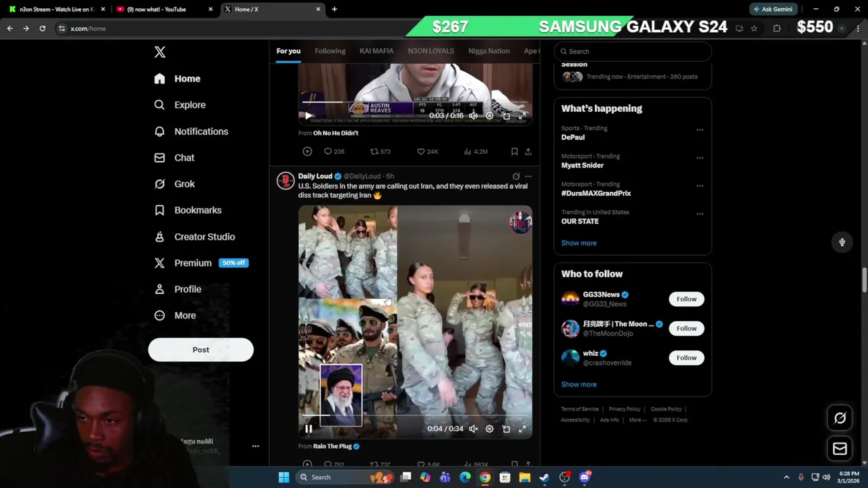This screenshot has width=868, height=488.
Task: Open Explore from the sidebar
Action: click(180, 105)
